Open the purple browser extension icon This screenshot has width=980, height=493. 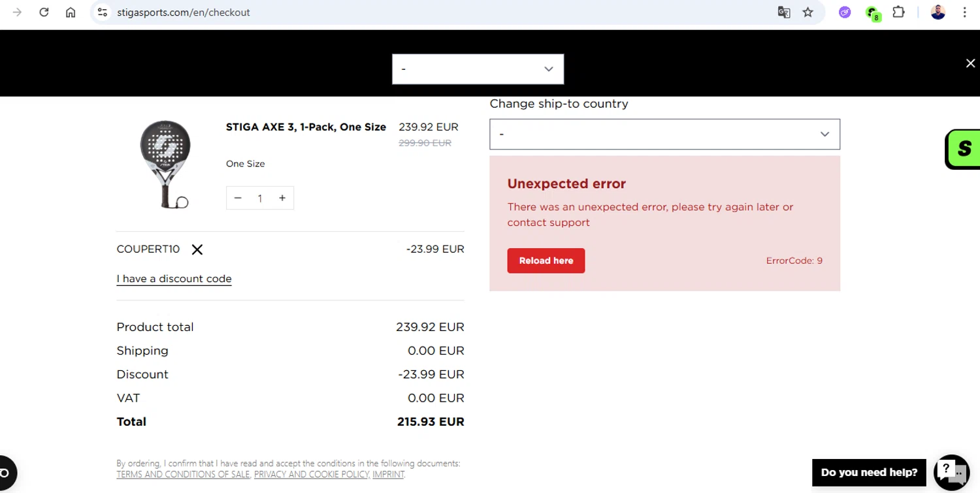point(845,12)
